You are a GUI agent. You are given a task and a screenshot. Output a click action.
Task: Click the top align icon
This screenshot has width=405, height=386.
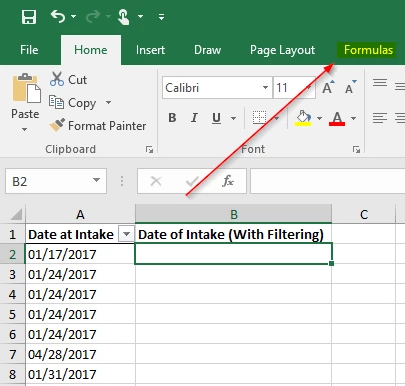[x=380, y=82]
